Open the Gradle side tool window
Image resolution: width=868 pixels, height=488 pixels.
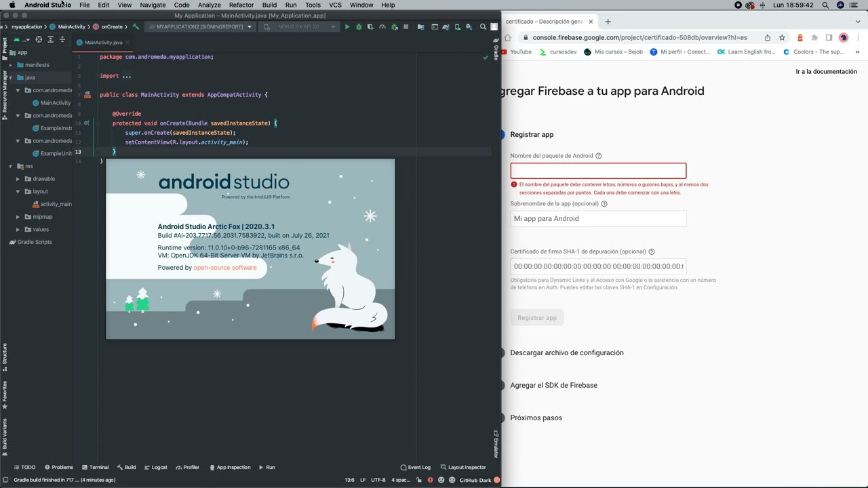(496, 49)
